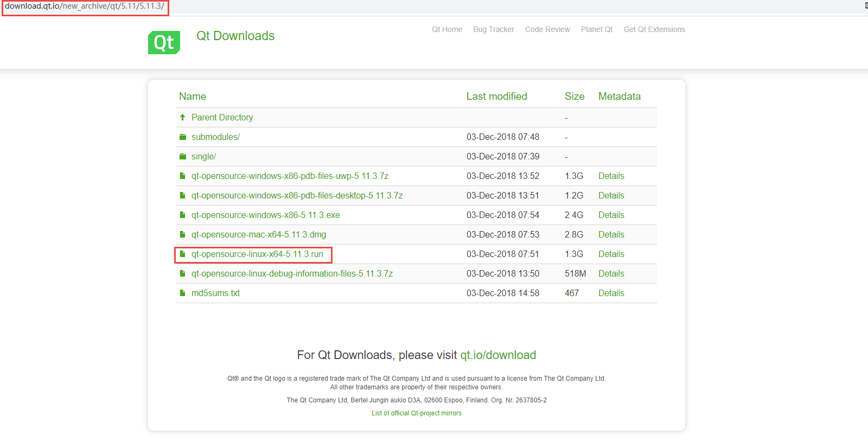Click the file icon beside the uwp-5.11.3.7z file
Viewport: 868px width, 442px height.
point(183,176)
